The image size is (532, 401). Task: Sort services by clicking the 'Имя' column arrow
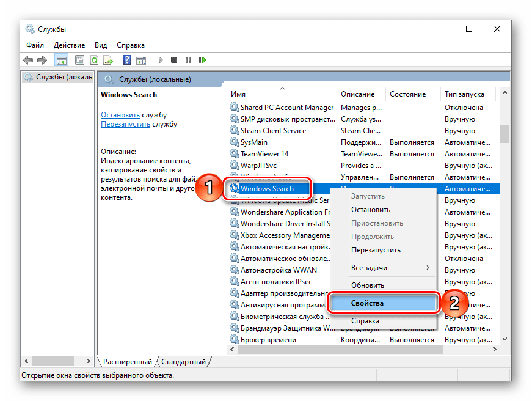click(x=282, y=89)
